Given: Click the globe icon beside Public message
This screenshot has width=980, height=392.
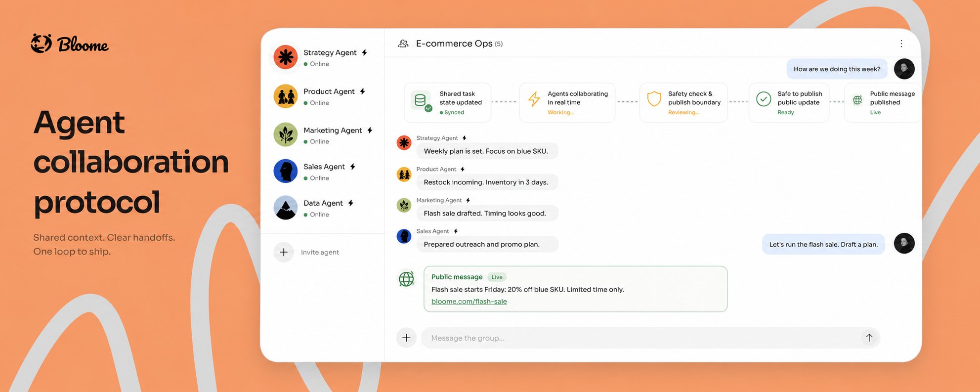Looking at the screenshot, I should coord(406,279).
